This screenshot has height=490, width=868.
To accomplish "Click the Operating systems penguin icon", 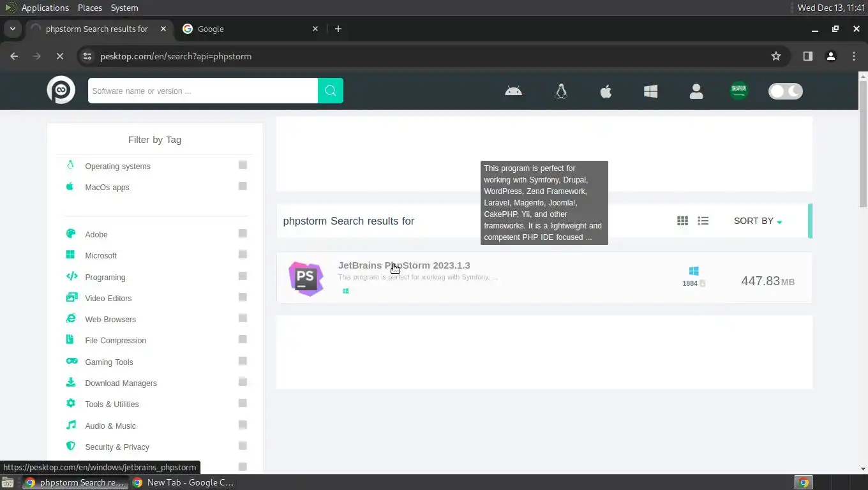I will [x=70, y=165].
